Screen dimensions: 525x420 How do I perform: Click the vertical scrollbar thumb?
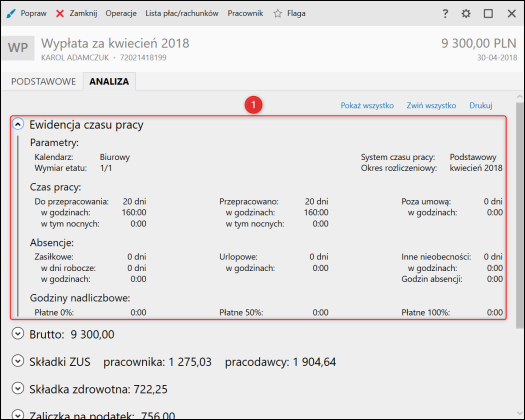519,215
